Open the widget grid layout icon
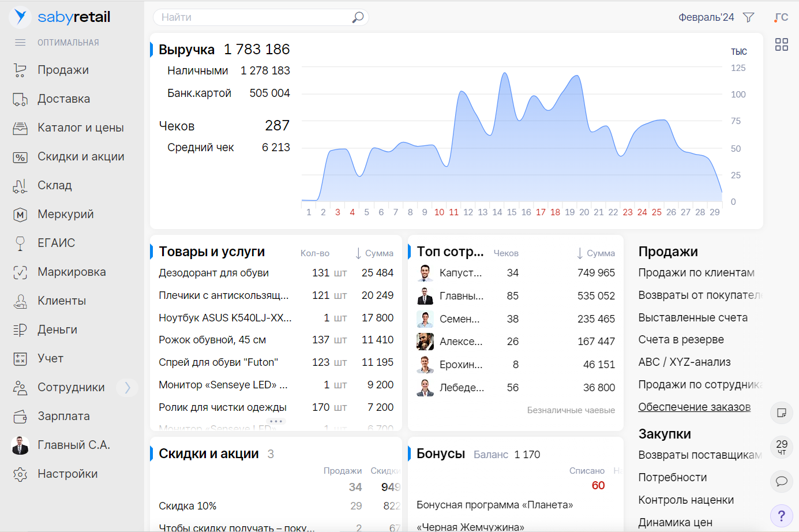Image resolution: width=799 pixels, height=532 pixels. pos(781,44)
